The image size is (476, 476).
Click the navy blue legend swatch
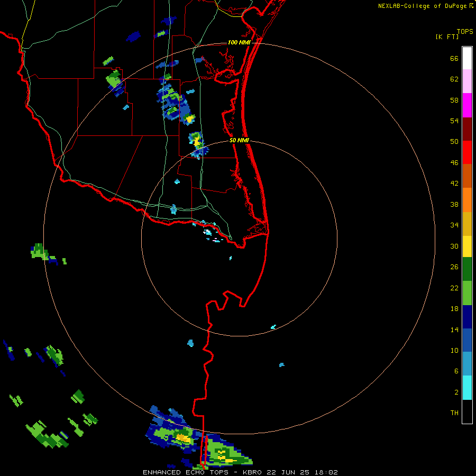click(x=467, y=317)
